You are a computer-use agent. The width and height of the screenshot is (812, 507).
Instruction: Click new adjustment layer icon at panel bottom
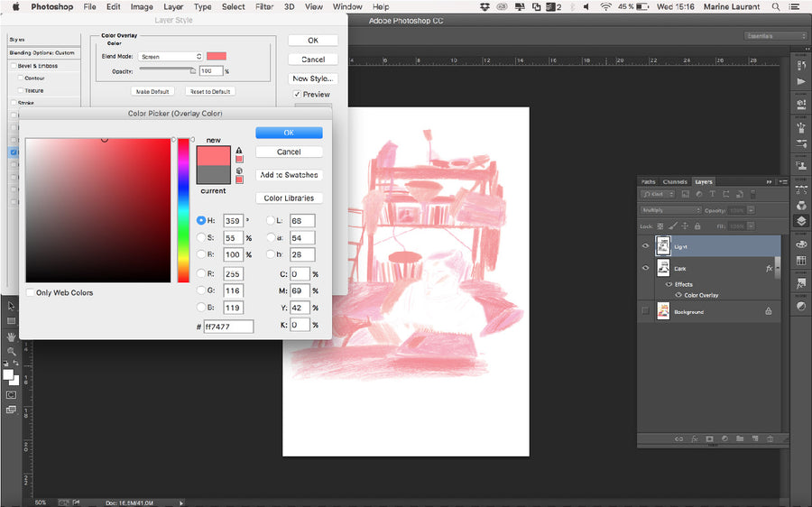coord(725,438)
